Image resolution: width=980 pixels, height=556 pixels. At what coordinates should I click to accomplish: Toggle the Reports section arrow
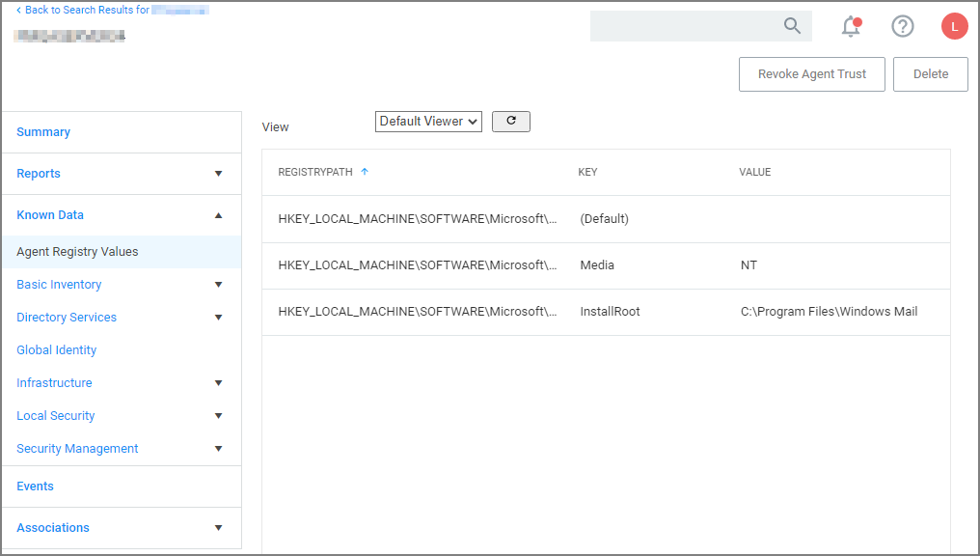[x=219, y=174]
